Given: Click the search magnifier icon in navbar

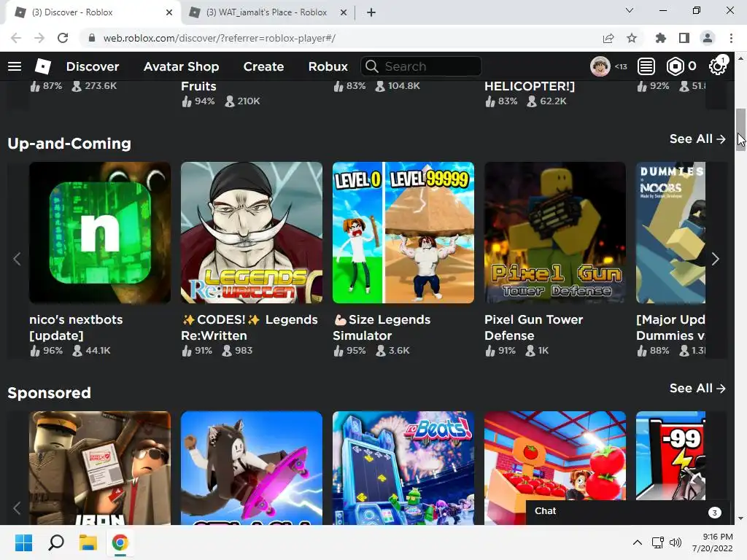Looking at the screenshot, I should [x=371, y=66].
